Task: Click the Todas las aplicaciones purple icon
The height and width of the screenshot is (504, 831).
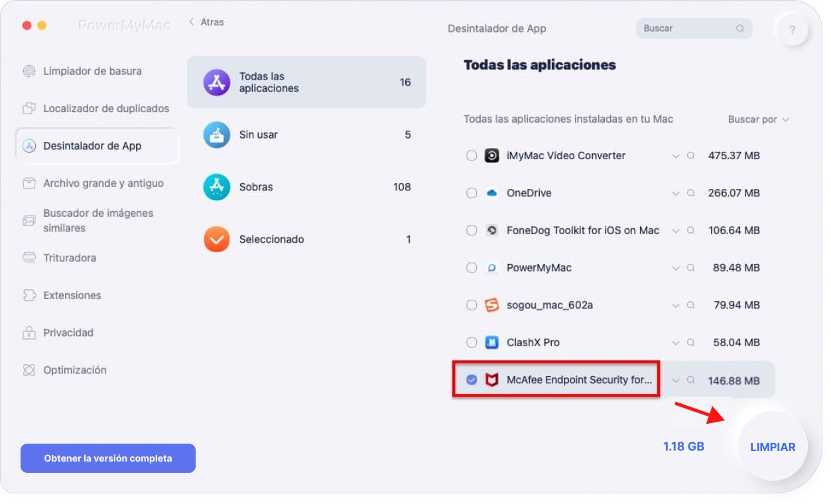Action: (217, 82)
